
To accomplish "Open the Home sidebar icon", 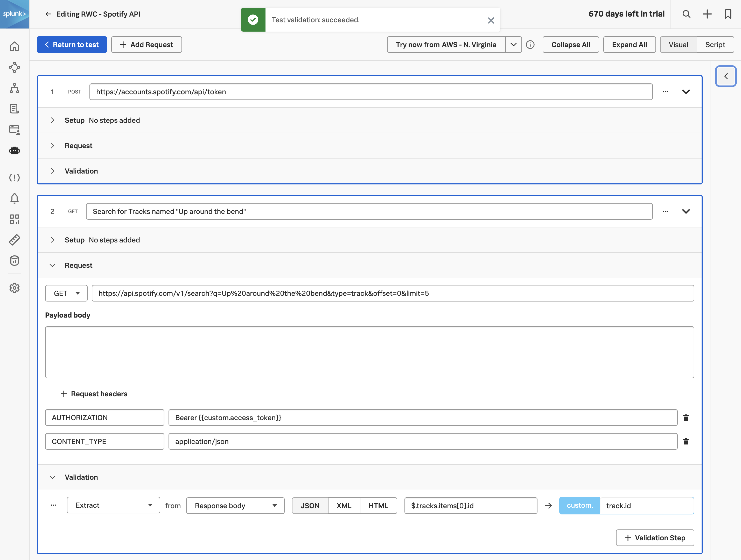I will 15,47.
